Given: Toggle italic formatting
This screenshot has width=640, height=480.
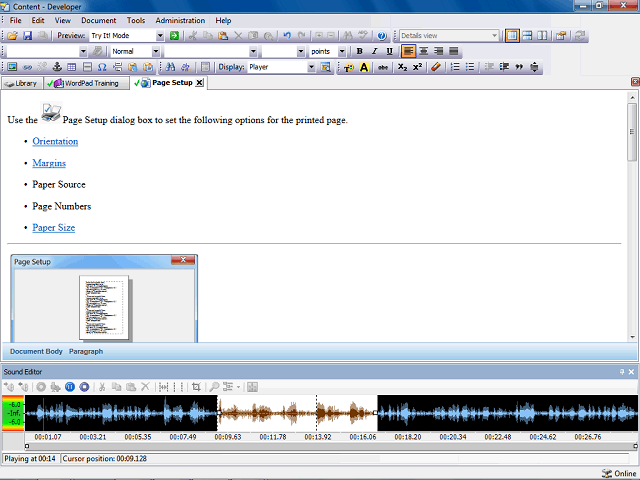Looking at the screenshot, I should [374, 51].
